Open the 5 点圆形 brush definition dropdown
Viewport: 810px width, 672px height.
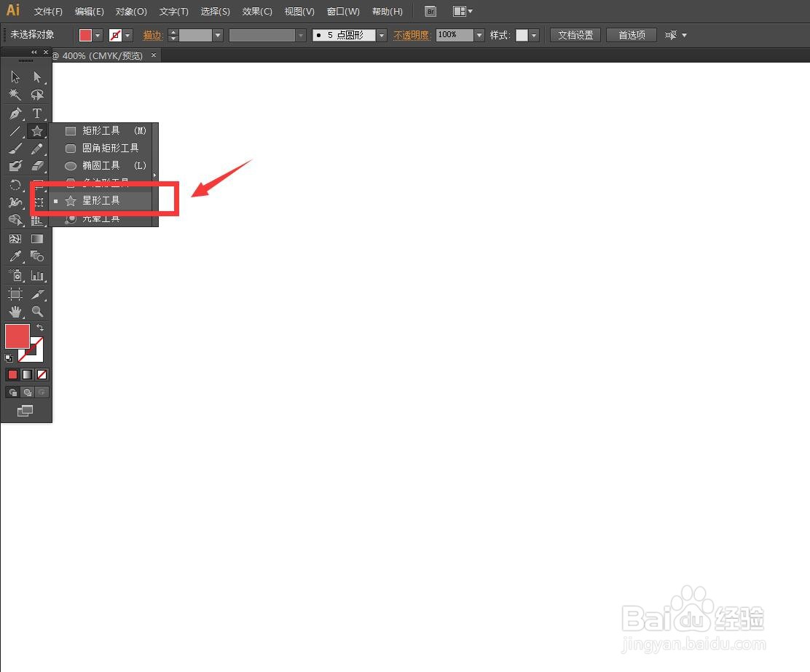pyautogui.click(x=382, y=35)
